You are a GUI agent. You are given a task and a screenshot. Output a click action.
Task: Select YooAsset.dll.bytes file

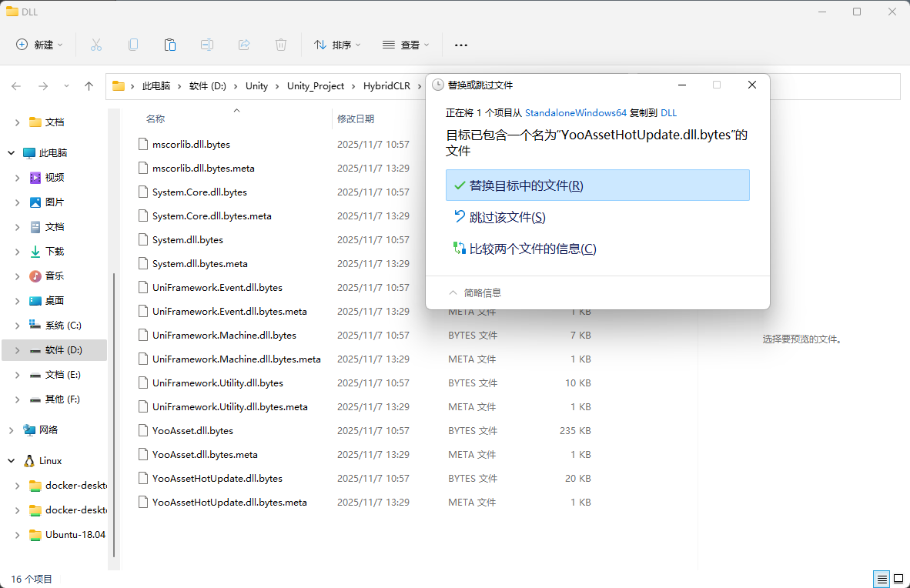pos(192,431)
